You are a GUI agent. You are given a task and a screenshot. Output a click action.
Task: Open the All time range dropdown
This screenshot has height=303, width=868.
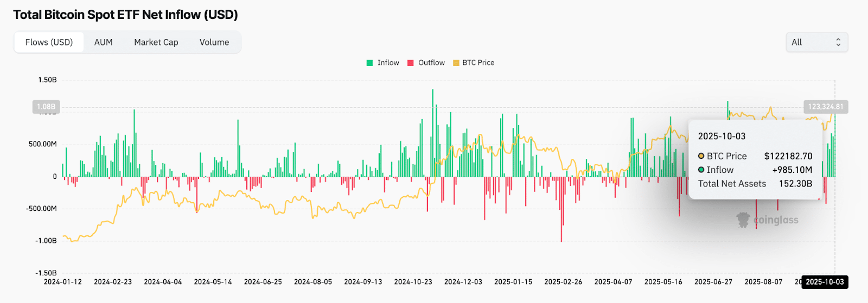[x=816, y=42]
